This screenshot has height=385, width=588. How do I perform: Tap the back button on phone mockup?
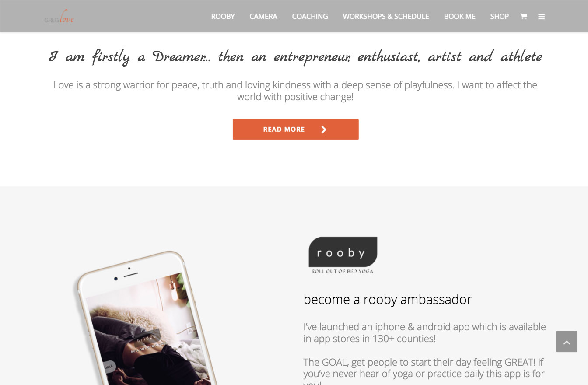coord(108,367)
